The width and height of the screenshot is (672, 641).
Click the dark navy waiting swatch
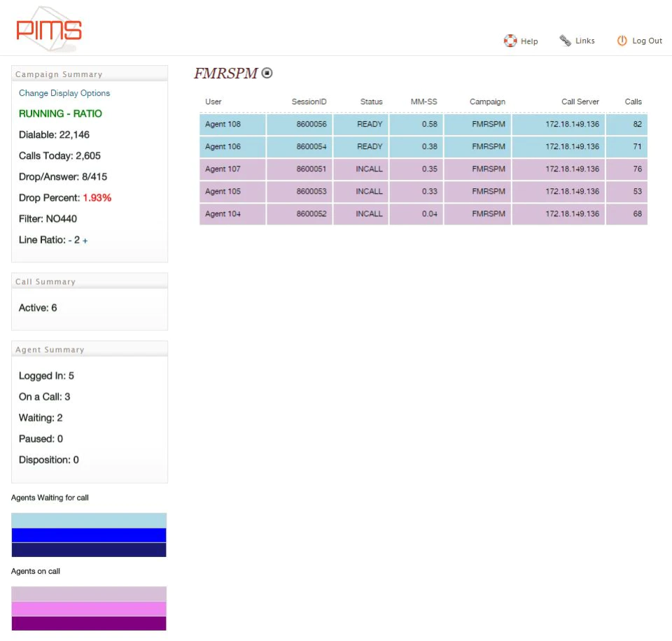89,550
